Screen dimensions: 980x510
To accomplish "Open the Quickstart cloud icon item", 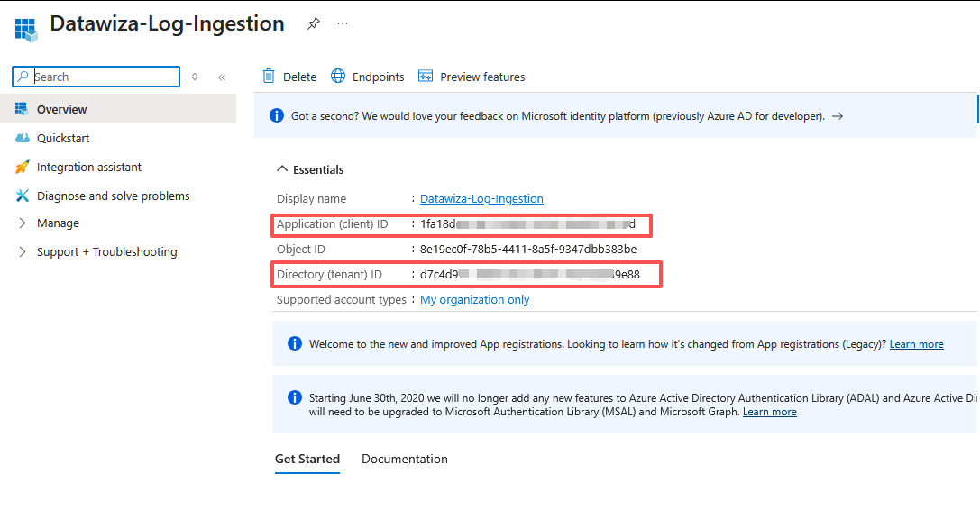I will click(x=23, y=138).
